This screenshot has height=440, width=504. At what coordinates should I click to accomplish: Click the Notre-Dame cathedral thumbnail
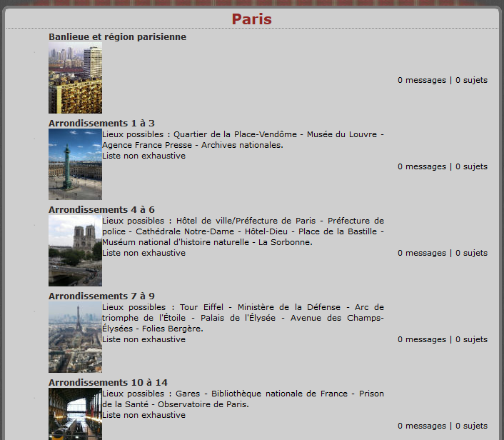pyautogui.click(x=75, y=251)
